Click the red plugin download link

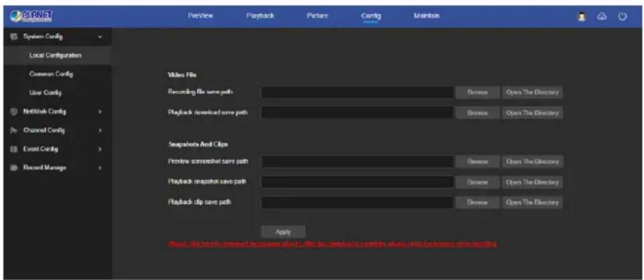click(x=332, y=243)
